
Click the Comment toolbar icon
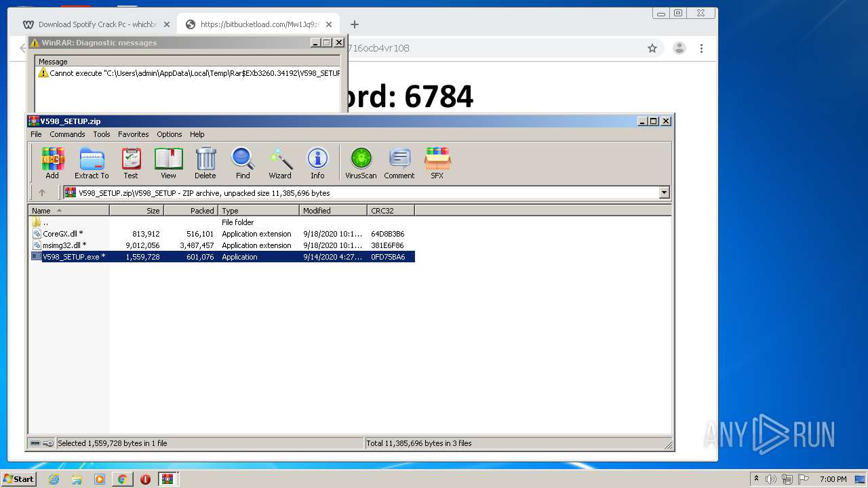pyautogui.click(x=399, y=163)
